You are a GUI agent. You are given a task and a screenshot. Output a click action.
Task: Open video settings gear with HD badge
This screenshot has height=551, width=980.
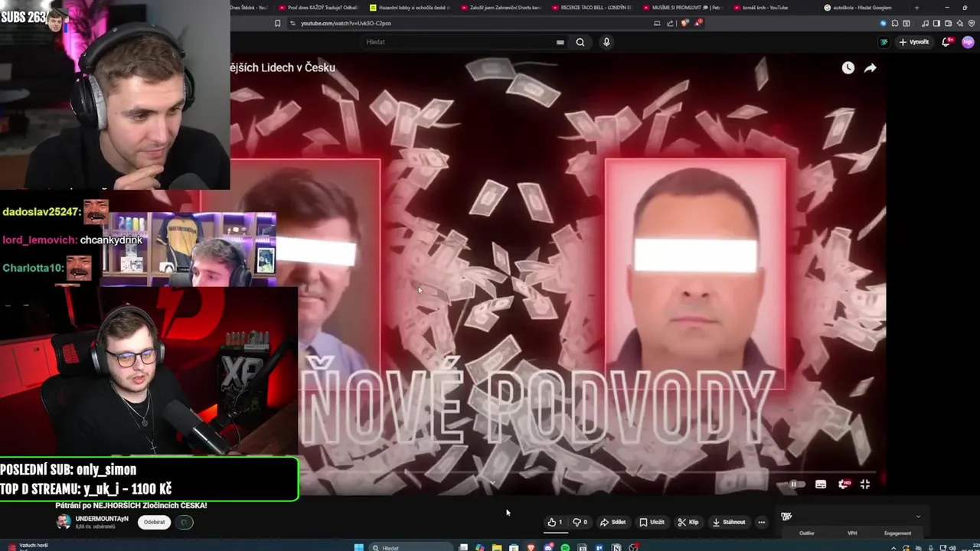pos(844,484)
